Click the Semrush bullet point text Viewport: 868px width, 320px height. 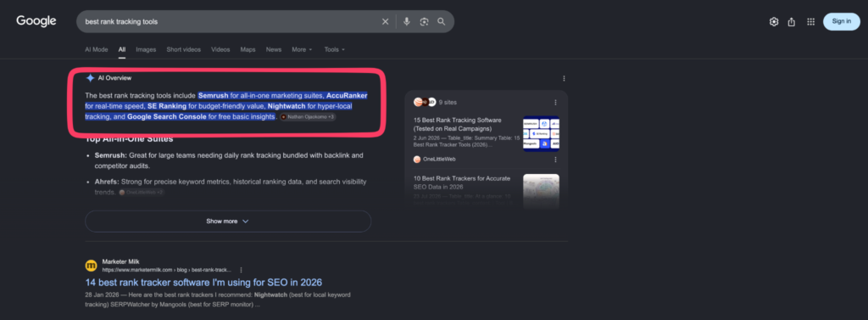coord(229,160)
